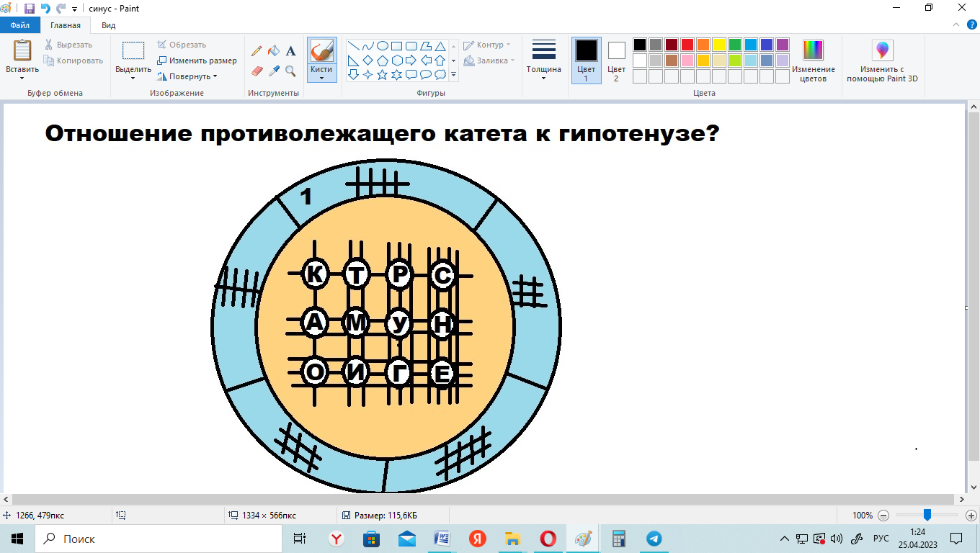Select the Magnifier tool
This screenshot has height=553, width=980.
click(x=291, y=71)
